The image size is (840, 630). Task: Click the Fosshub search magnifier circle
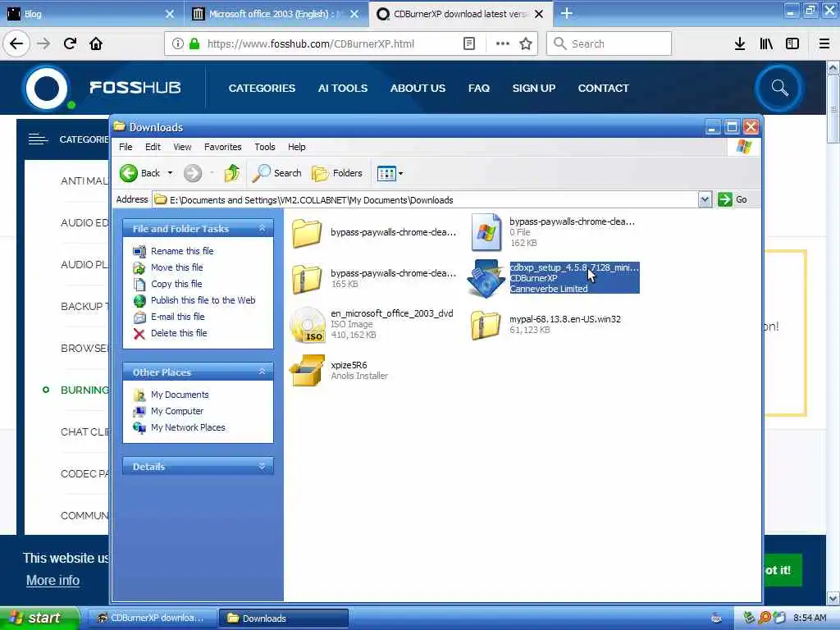[779, 88]
